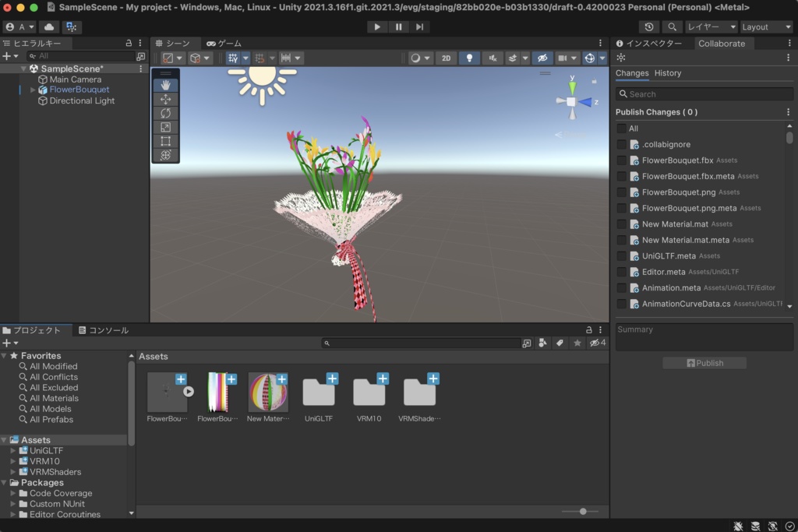798x532 pixels.
Task: Click the Publish button
Action: coord(704,363)
